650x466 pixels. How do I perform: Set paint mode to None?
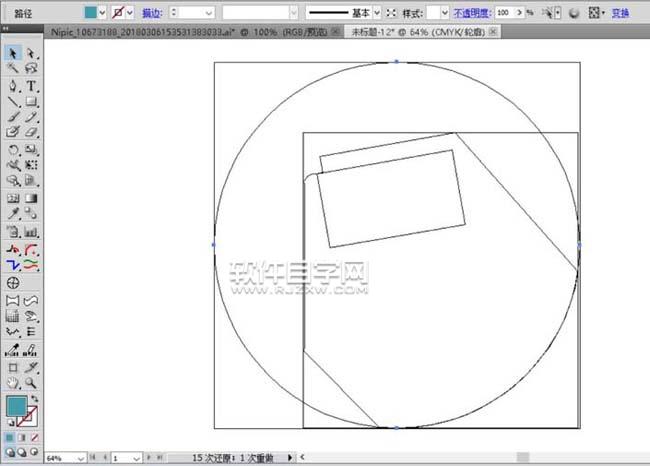tap(34, 437)
